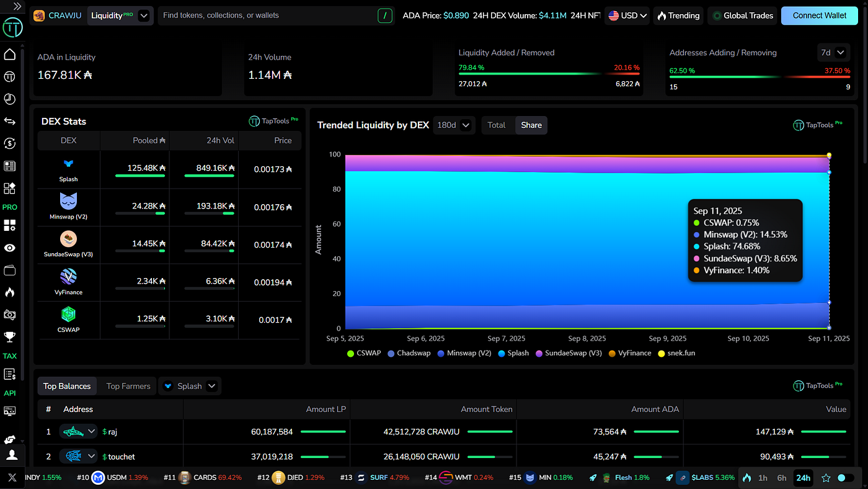Open the eye watchlist icon in sidebar
This screenshot has width=868, height=489.
10,248
